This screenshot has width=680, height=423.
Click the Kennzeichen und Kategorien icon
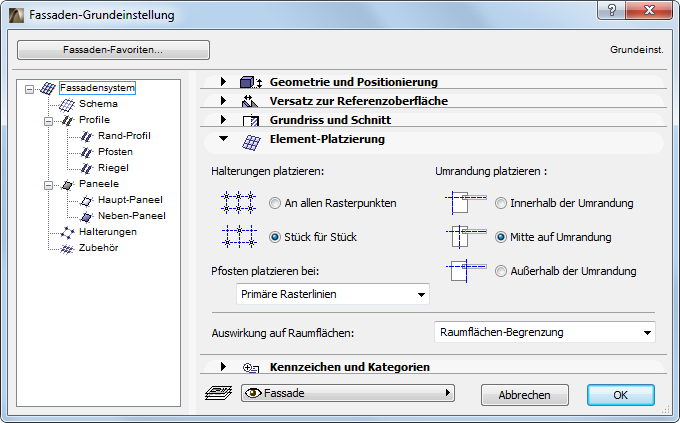(251, 368)
